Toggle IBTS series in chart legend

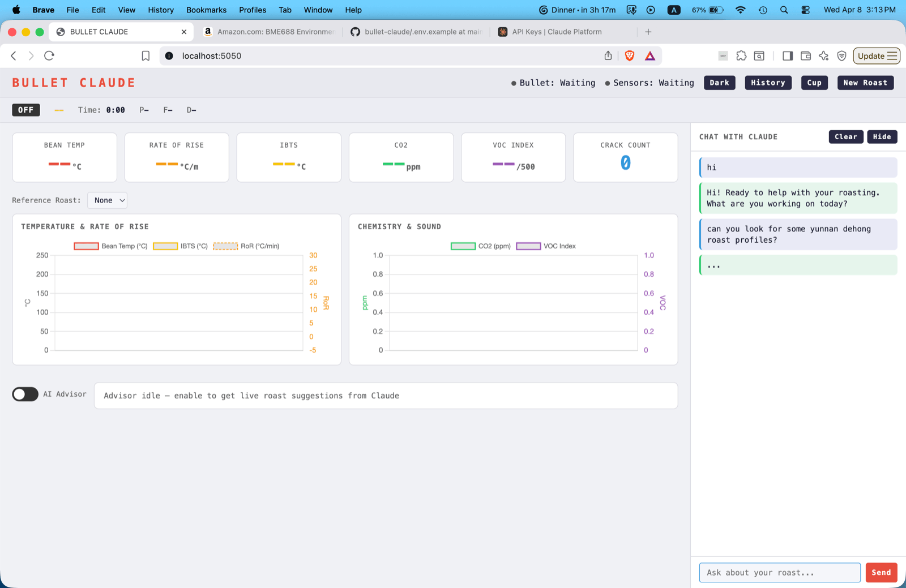(180, 246)
